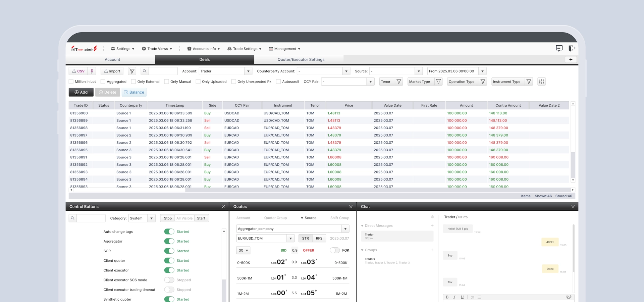644x302 pixels.
Task: Click the filter funnel icon beside Import
Action: pos(132,71)
